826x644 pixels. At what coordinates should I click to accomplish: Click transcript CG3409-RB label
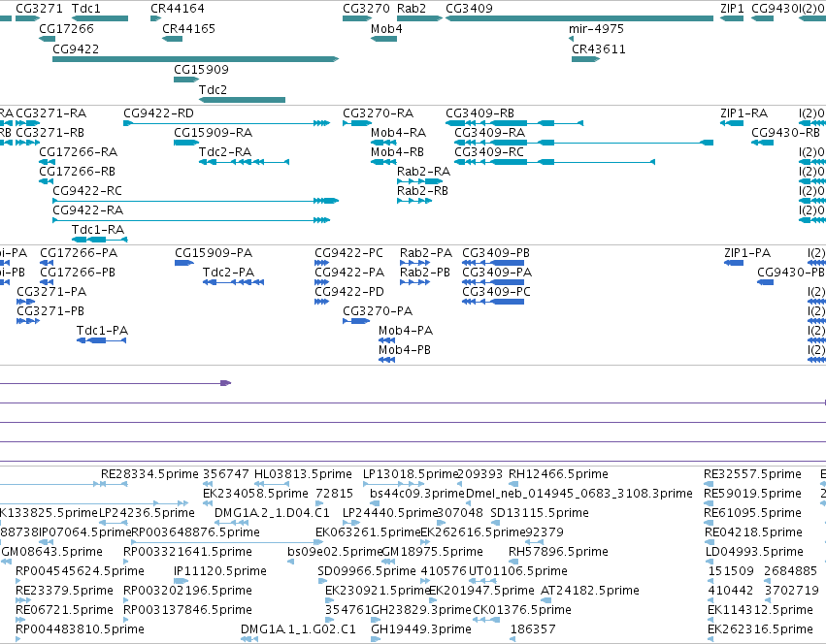click(x=479, y=113)
